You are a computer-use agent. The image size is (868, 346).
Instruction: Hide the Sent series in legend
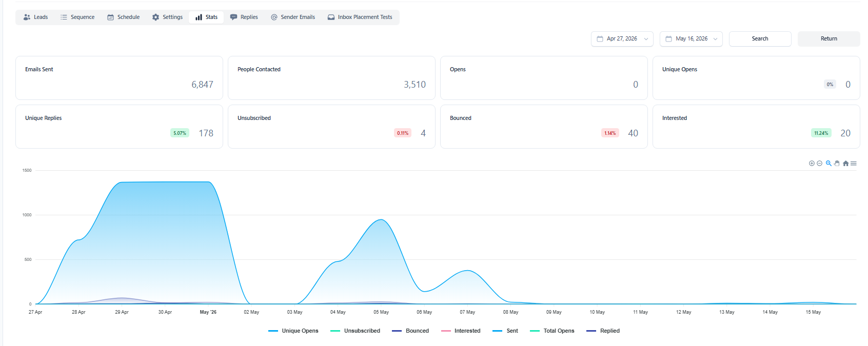point(505,331)
